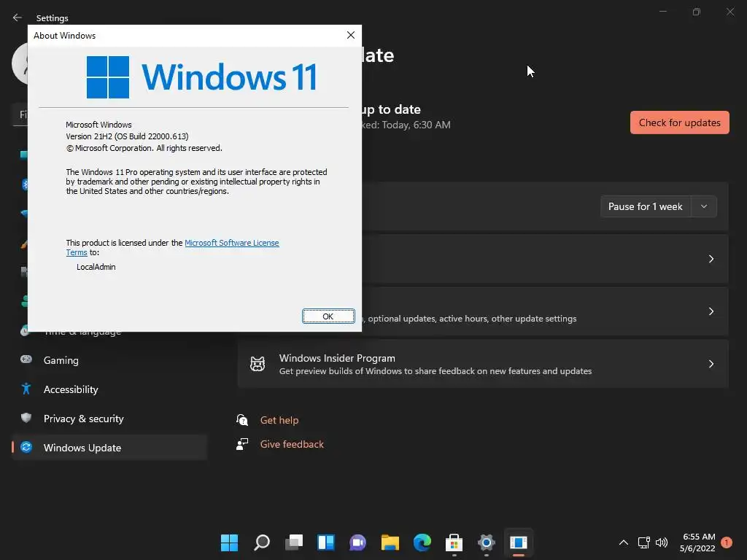Close the Settings window
Screen dimensions: 747x560
click(729, 12)
